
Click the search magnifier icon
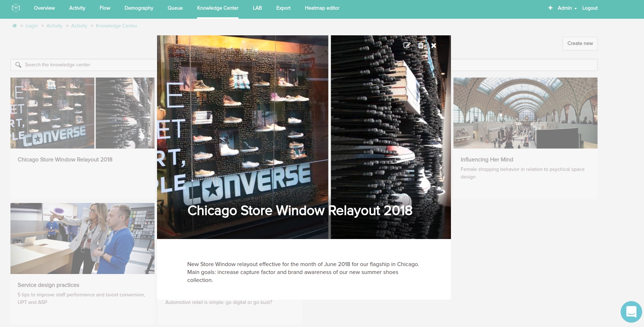click(18, 65)
